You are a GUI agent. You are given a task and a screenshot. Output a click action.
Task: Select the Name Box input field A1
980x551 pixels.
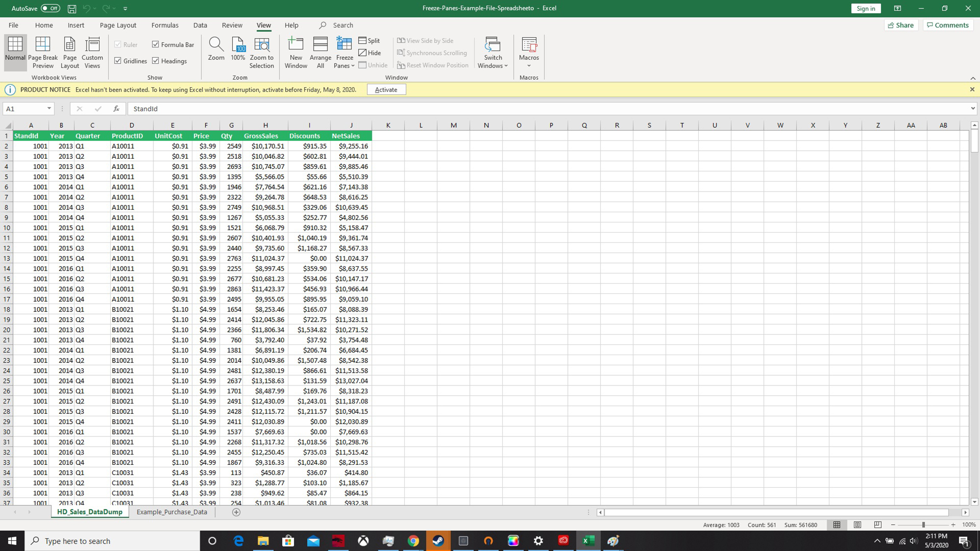coord(27,108)
